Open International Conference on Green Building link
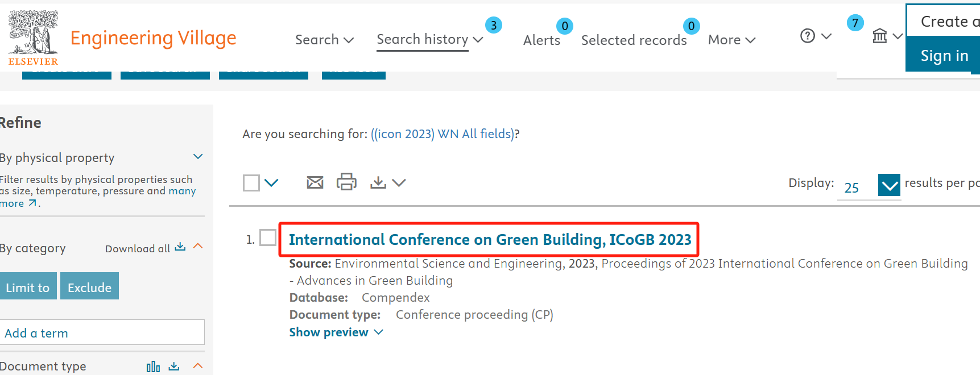Screen dimensions: 980x375 coord(490,240)
